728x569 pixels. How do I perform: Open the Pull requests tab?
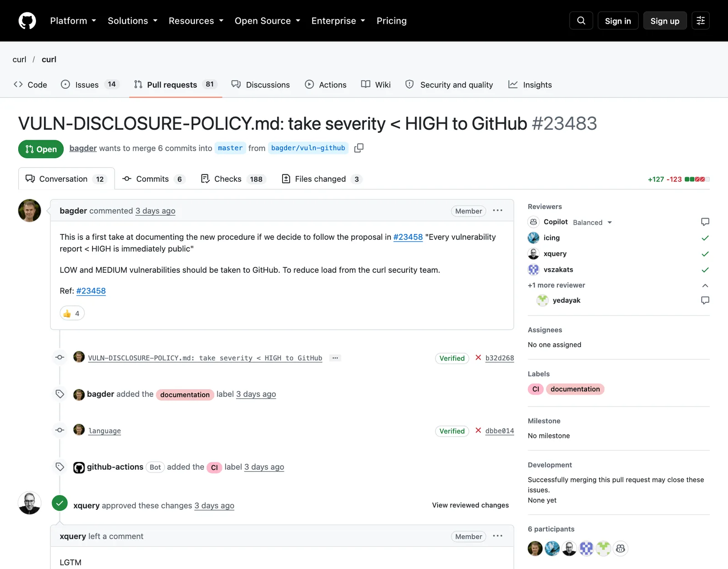[x=176, y=85]
